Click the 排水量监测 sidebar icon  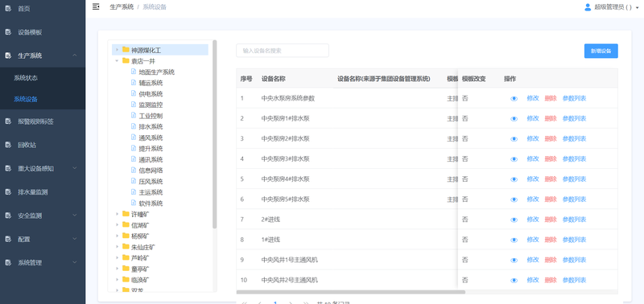(x=8, y=191)
